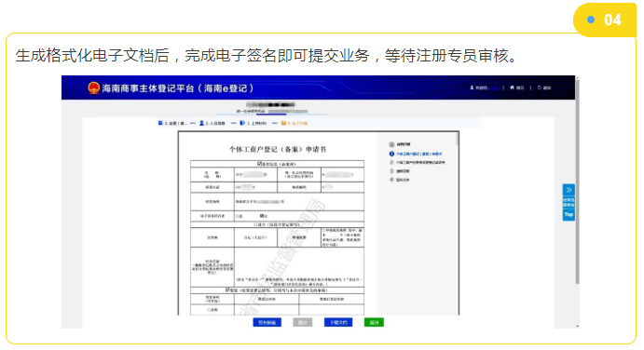Select document 3 in the outline list
Viewport: 644px width, 350px height.
point(399,171)
